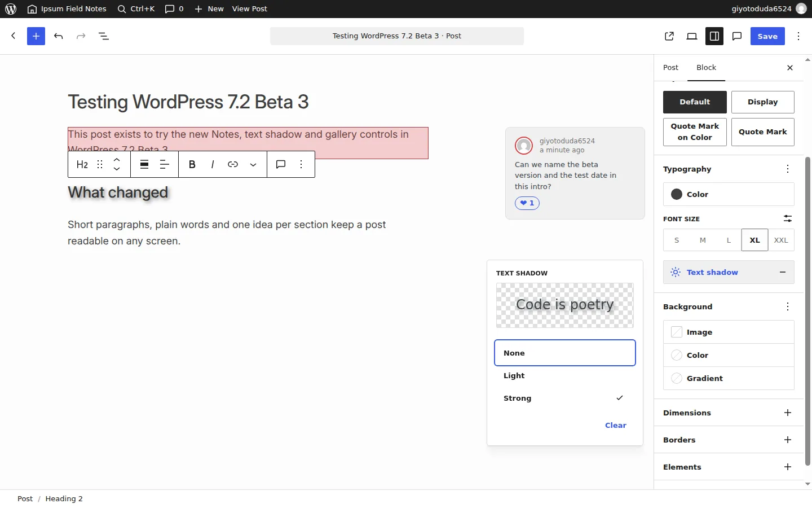Open the text alignment control

pyautogui.click(x=165, y=164)
